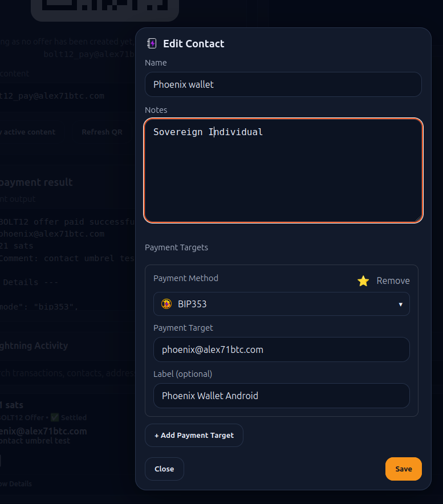Click the green Settled checkmark icon
This screenshot has width=443, height=504.
[x=55, y=417]
